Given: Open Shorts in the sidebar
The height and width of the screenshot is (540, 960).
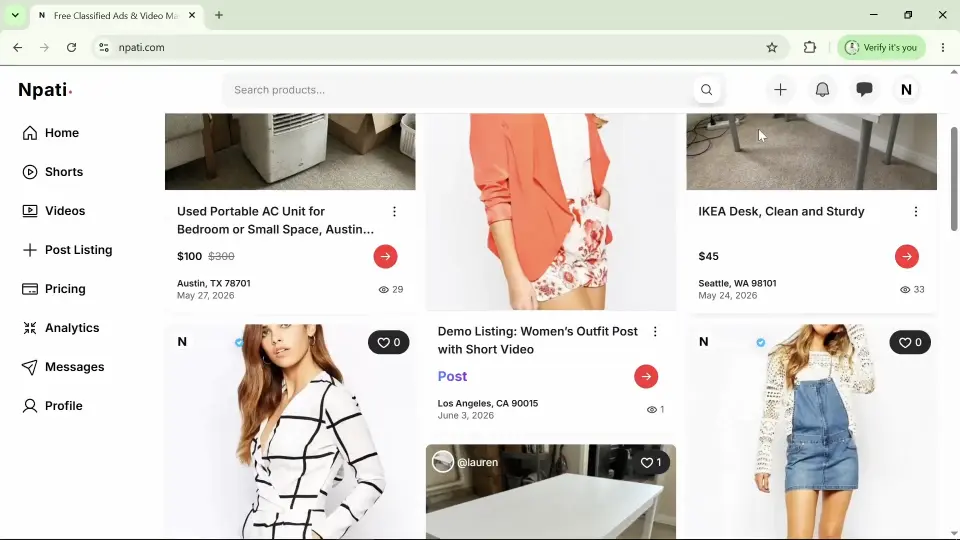Looking at the screenshot, I should point(53,172).
